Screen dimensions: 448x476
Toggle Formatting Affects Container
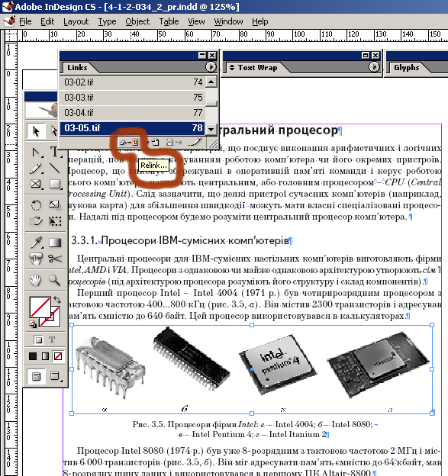click(39, 339)
